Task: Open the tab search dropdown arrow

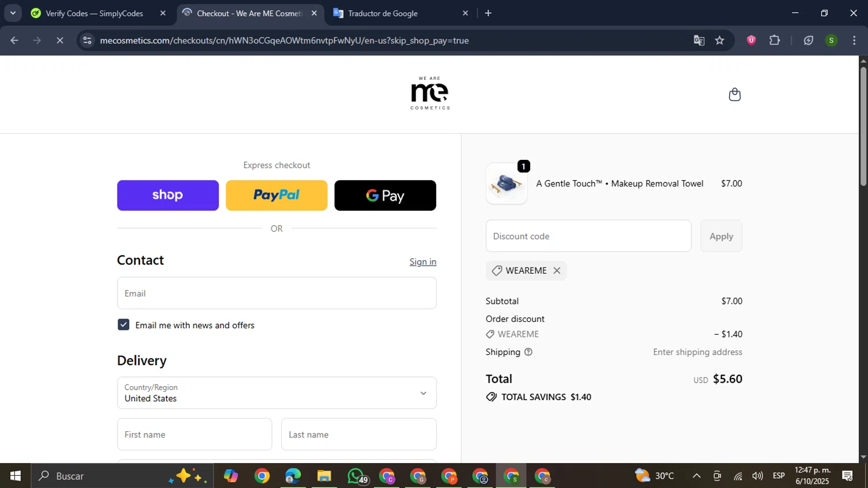Action: [x=13, y=13]
